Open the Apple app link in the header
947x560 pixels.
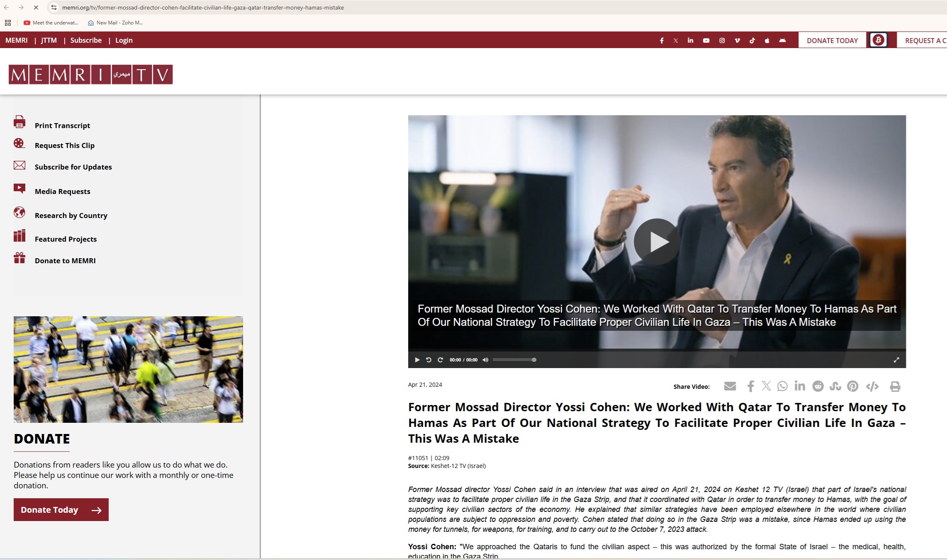[767, 41]
